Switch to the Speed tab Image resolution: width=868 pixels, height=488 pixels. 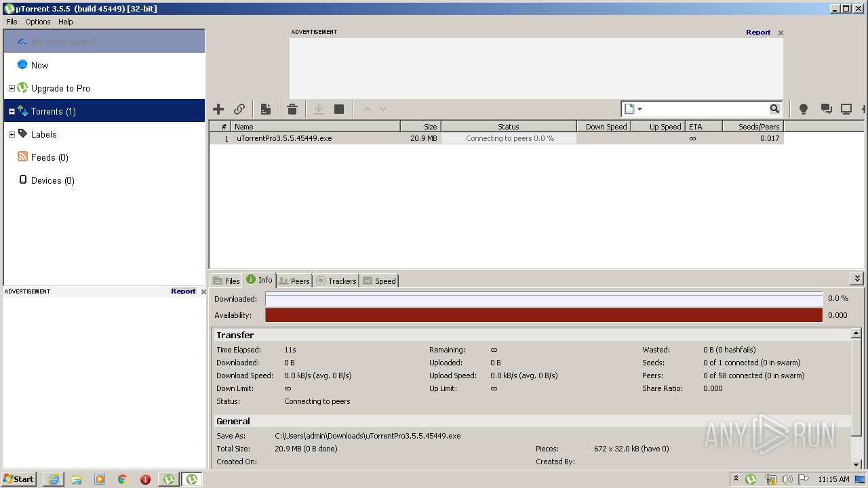(379, 281)
